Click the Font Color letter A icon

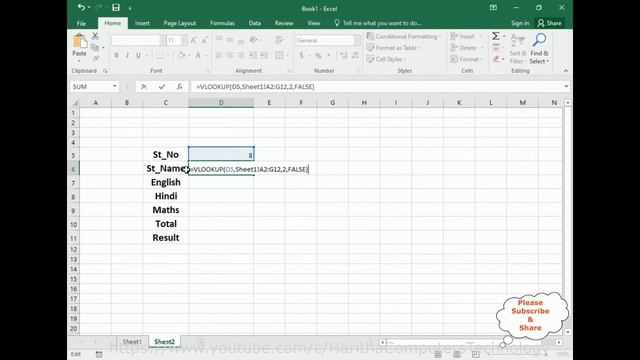[x=198, y=55]
